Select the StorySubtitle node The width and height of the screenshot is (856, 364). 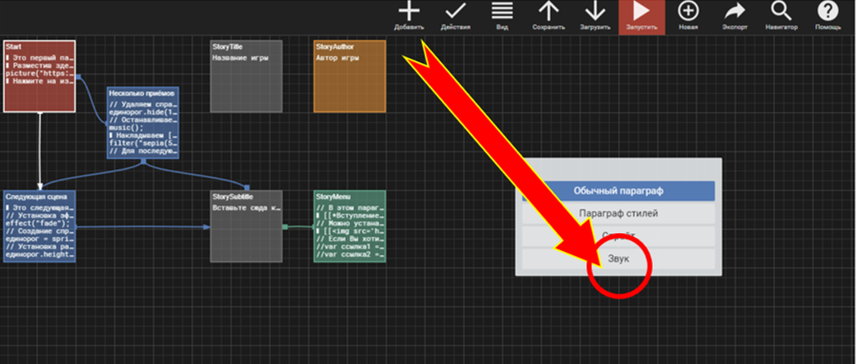(246, 226)
